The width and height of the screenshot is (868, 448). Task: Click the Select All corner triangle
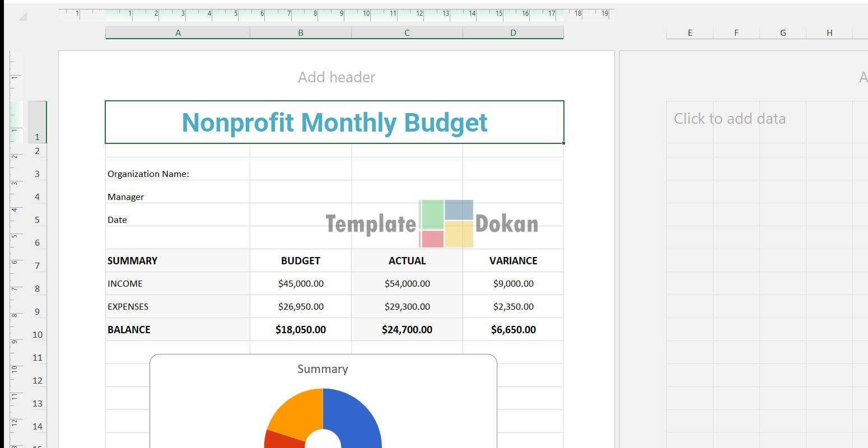pos(22,17)
